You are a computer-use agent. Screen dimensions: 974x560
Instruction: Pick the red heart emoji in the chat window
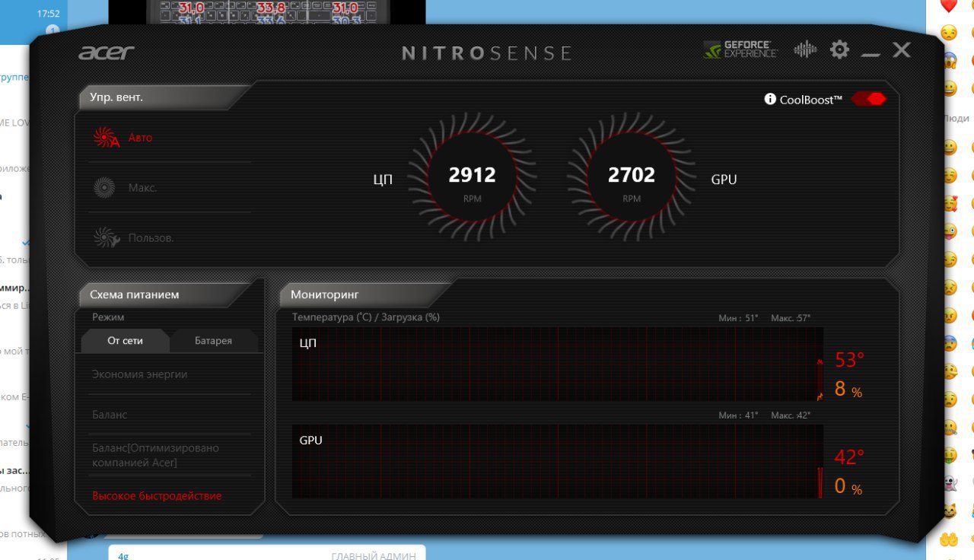[x=948, y=6]
